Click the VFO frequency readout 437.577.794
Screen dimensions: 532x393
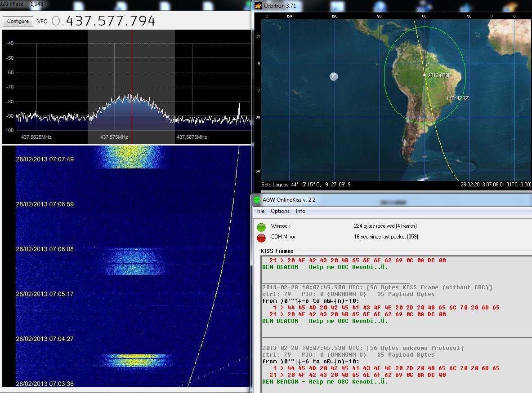(103, 21)
